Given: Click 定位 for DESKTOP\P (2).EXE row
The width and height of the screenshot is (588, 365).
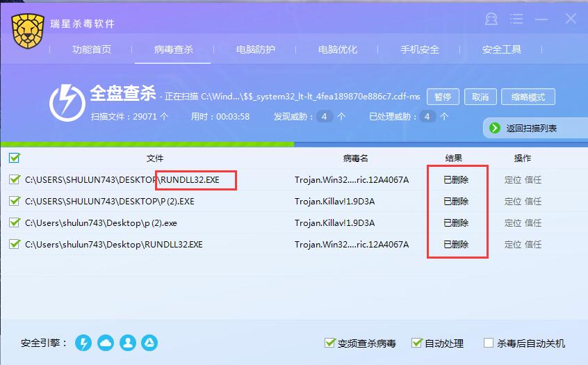Looking at the screenshot, I should [513, 202].
